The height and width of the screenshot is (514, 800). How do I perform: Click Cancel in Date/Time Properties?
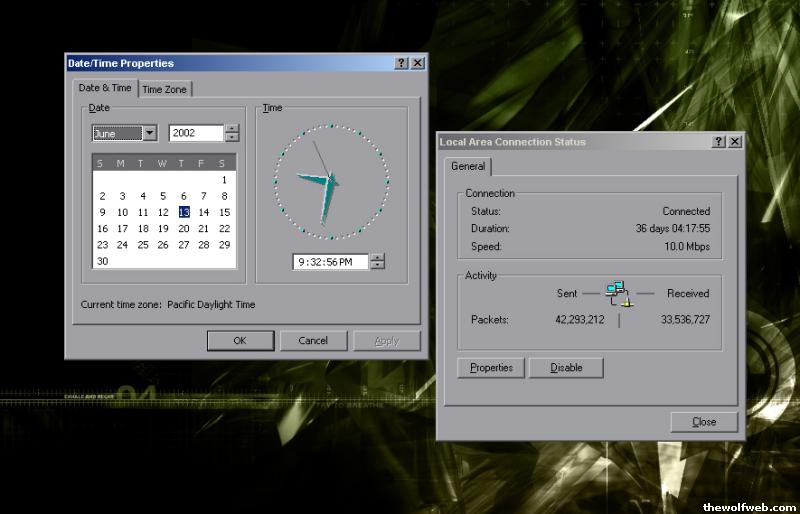pyautogui.click(x=313, y=341)
